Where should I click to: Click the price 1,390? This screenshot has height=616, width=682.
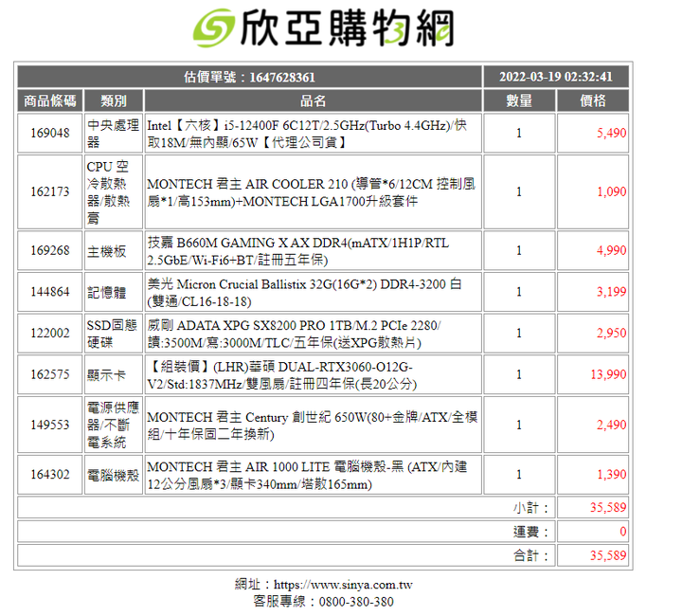611,475
